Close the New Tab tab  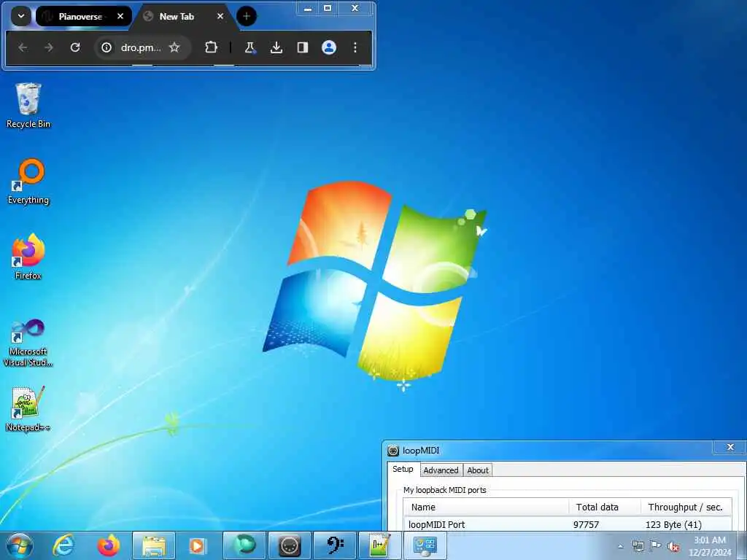[220, 16]
